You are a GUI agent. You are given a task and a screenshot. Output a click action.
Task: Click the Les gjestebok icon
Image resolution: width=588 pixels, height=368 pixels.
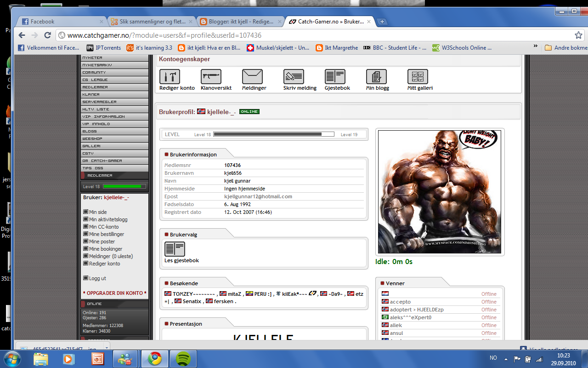tap(175, 249)
